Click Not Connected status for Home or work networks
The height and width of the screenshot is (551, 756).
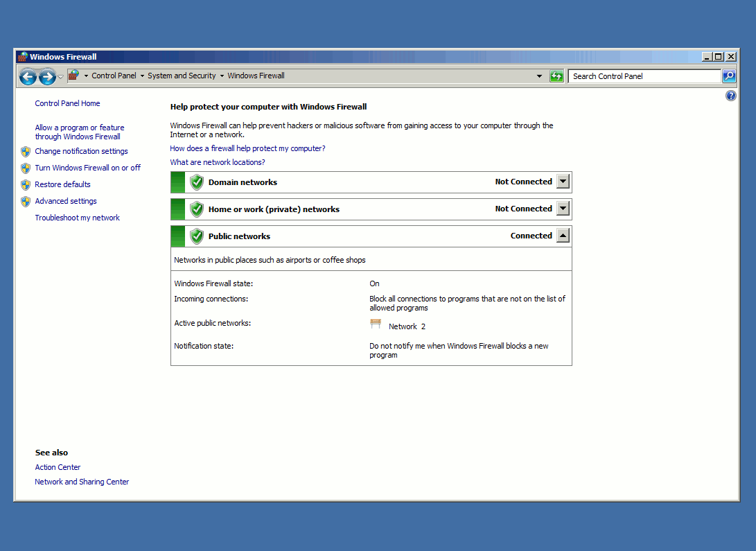pos(524,209)
